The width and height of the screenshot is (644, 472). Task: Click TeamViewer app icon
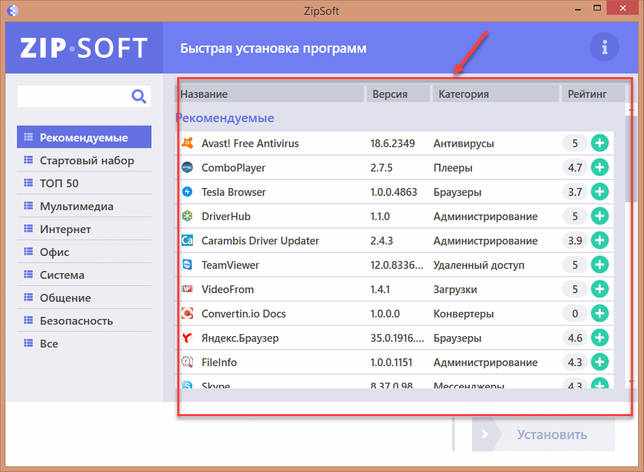click(x=187, y=265)
